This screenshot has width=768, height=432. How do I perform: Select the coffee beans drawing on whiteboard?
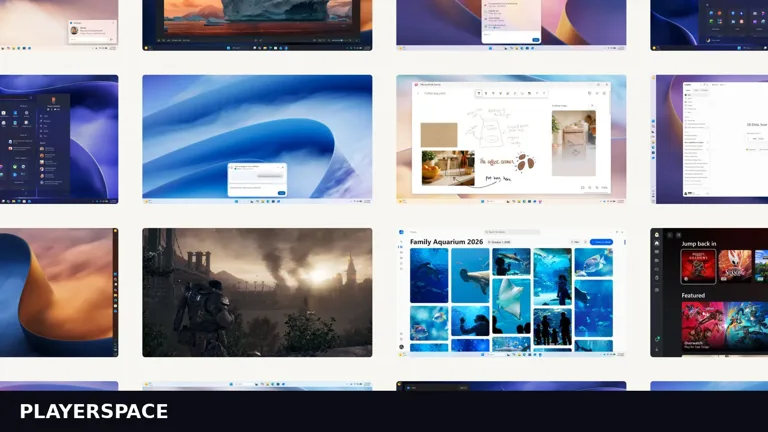(x=526, y=162)
